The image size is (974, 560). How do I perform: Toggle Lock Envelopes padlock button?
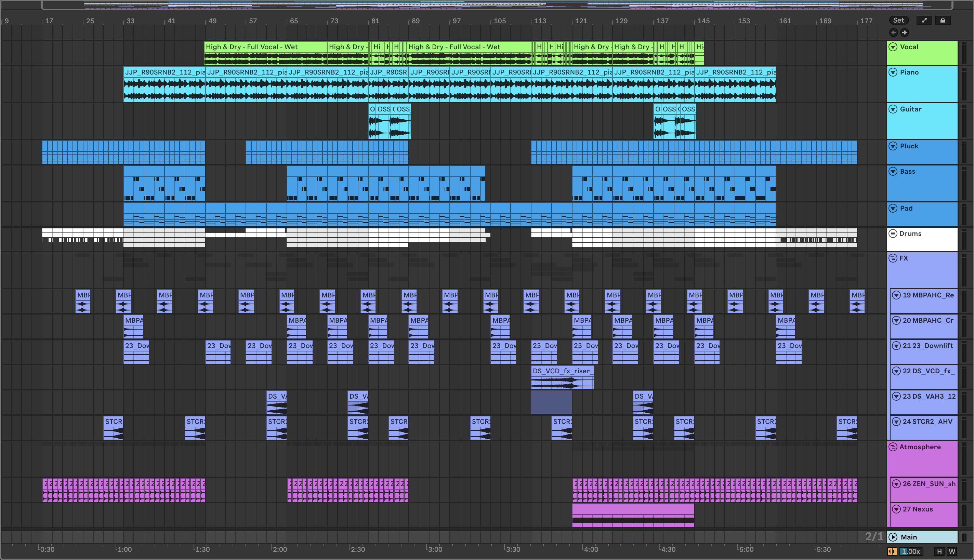point(943,21)
